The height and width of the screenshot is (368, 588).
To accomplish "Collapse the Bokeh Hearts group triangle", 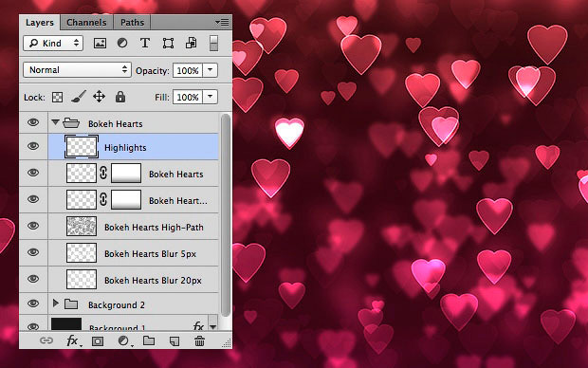I will (56, 122).
